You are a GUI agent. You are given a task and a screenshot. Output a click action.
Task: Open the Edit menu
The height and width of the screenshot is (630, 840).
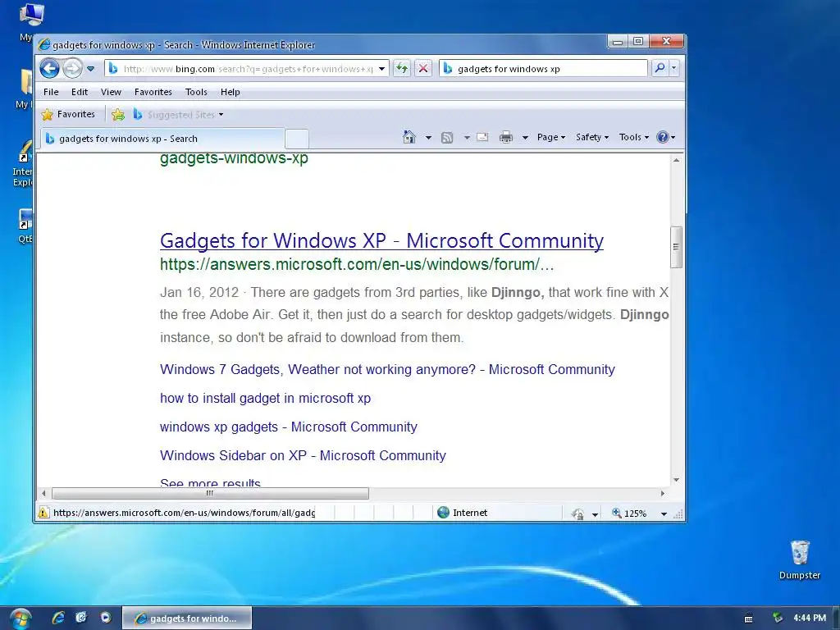pyautogui.click(x=80, y=92)
